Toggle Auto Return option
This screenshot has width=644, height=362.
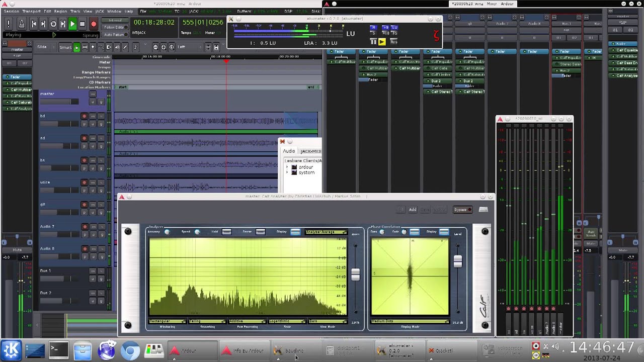click(x=115, y=35)
